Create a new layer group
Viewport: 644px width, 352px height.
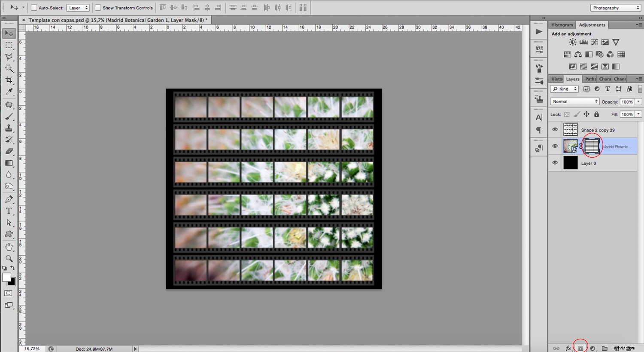(x=604, y=348)
